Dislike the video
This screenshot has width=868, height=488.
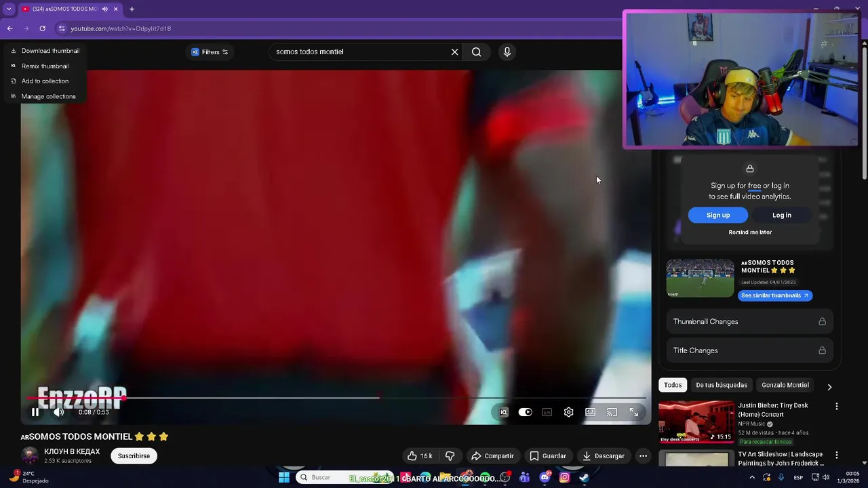pos(450,456)
